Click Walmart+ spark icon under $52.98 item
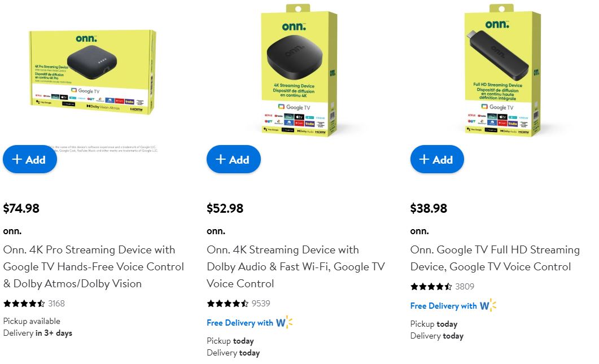The image size is (599, 364). pyautogui.click(x=284, y=322)
